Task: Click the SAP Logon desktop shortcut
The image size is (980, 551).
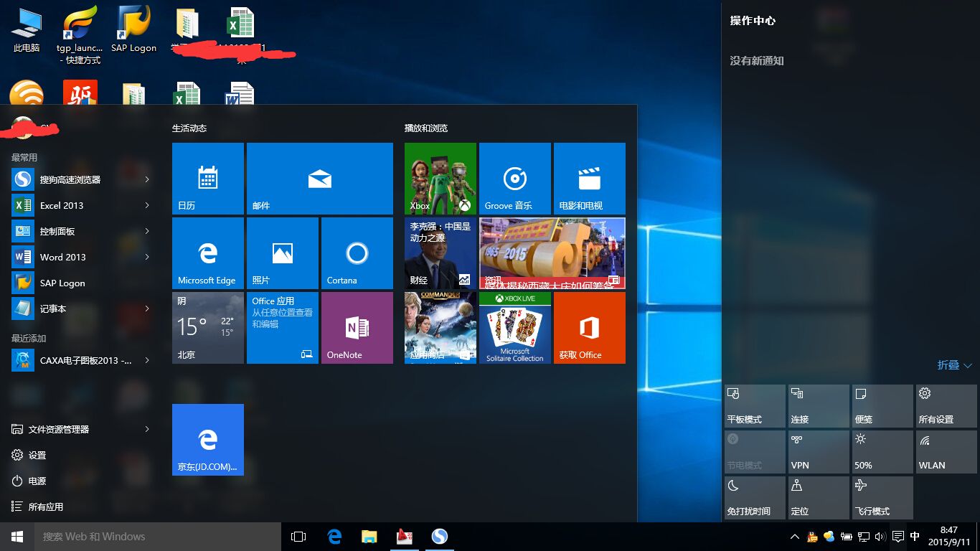Action: coord(133,30)
